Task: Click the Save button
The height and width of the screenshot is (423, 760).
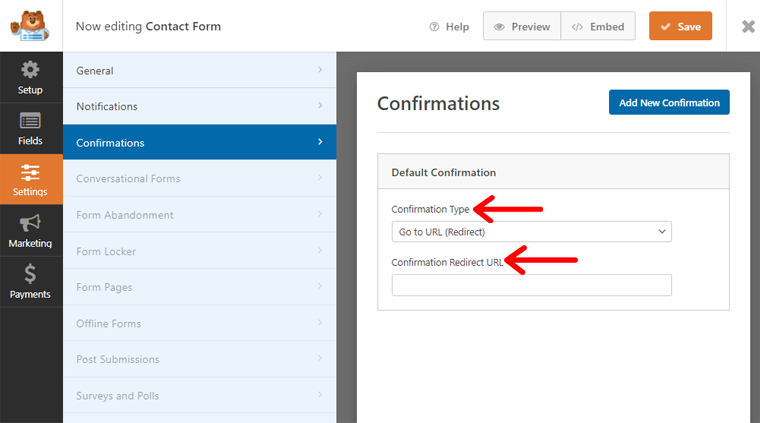Action: (680, 27)
